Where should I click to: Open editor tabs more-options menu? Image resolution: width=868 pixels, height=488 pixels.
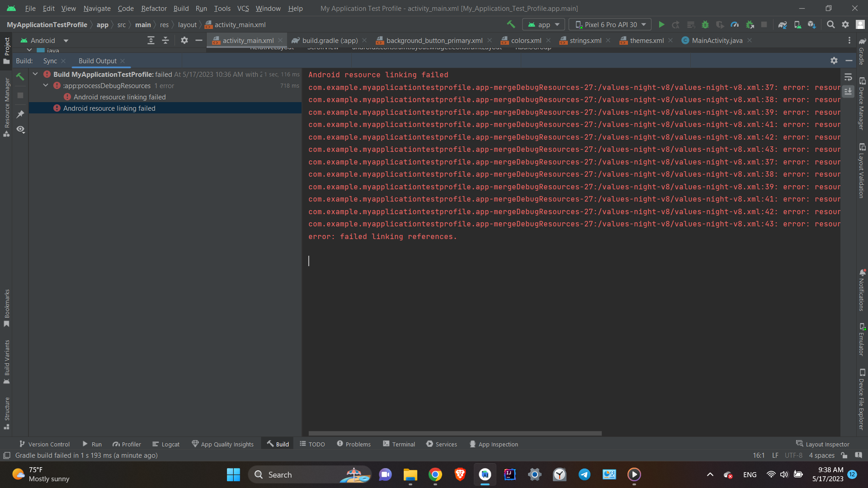[x=849, y=40]
